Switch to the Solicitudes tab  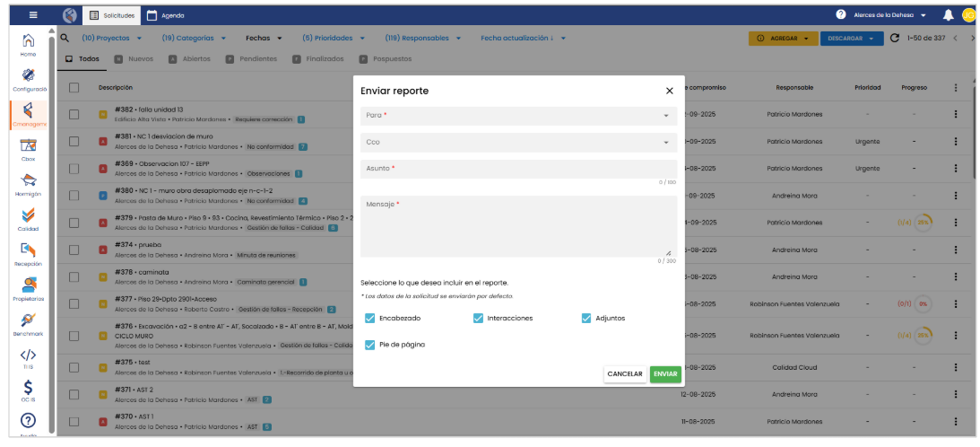[112, 15]
